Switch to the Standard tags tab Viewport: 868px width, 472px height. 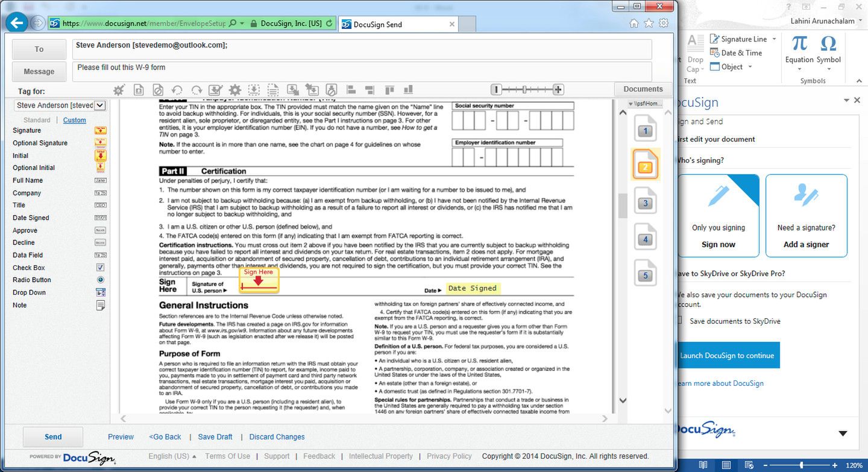point(37,120)
